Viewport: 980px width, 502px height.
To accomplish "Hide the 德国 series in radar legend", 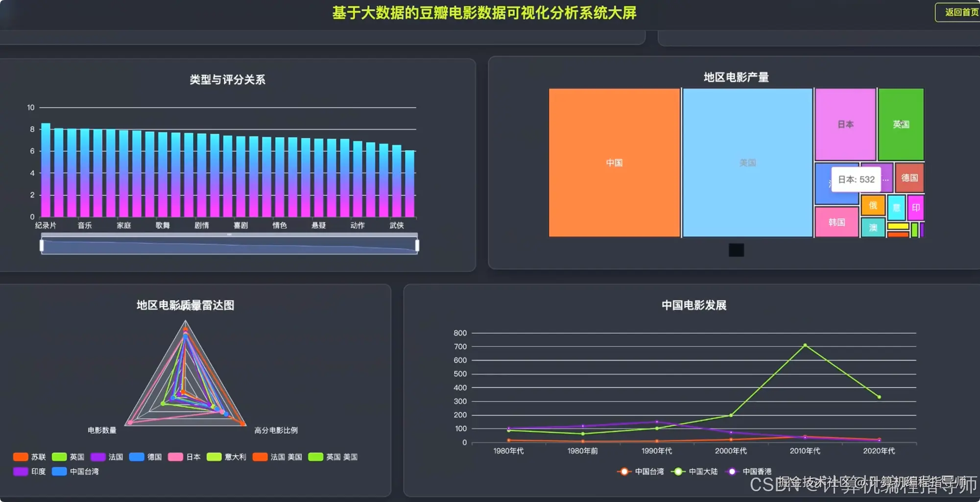I will (x=145, y=457).
